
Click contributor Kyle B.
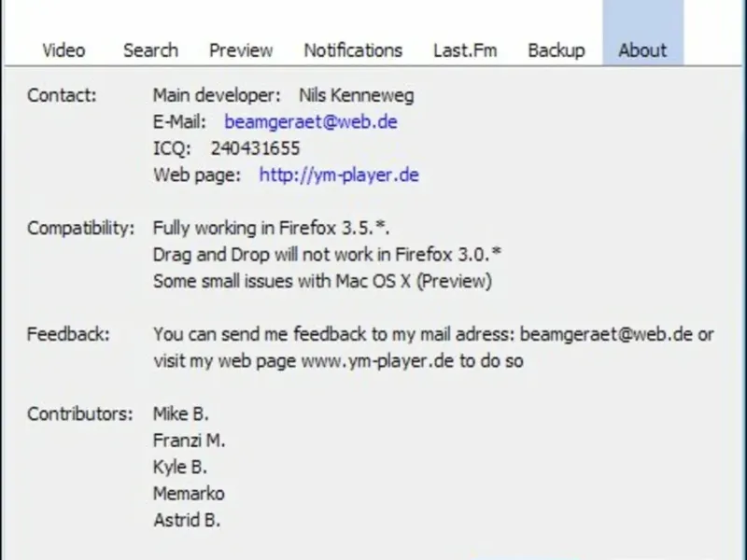tap(180, 468)
